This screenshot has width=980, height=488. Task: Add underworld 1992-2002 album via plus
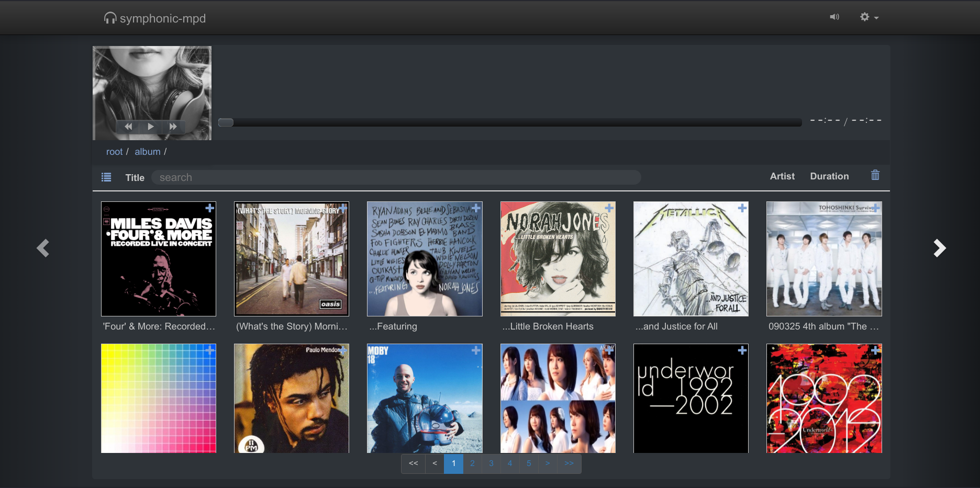pos(742,350)
